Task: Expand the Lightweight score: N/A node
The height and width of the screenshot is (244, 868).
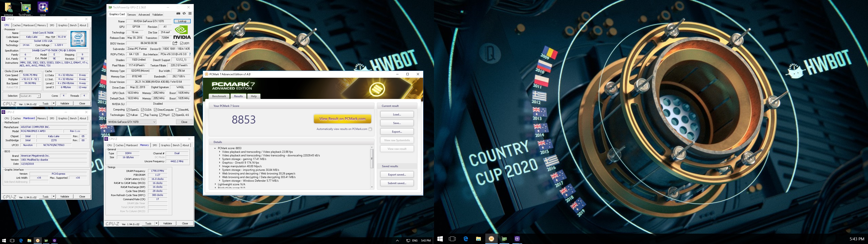Action: tap(215, 184)
